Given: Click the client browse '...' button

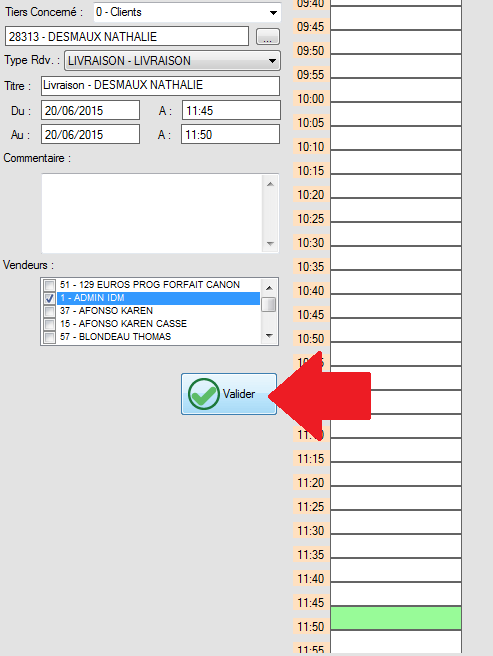Looking at the screenshot, I should 268,37.
